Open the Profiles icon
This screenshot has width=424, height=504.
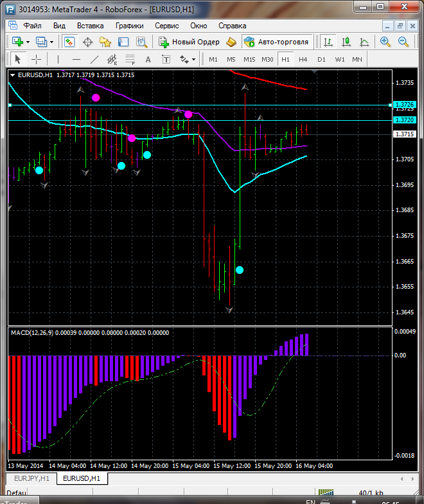[41, 42]
